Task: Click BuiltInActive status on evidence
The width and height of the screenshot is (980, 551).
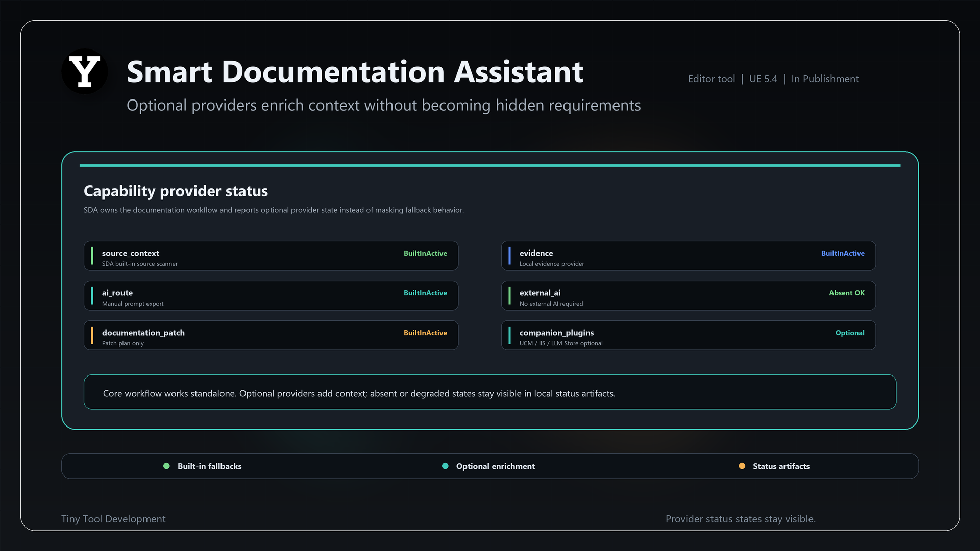Action: [x=843, y=253]
